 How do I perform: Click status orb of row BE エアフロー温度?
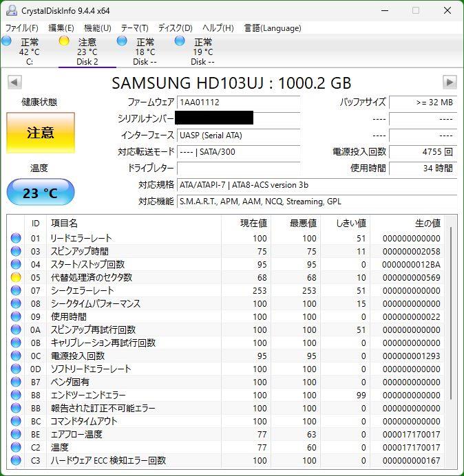[x=16, y=435]
